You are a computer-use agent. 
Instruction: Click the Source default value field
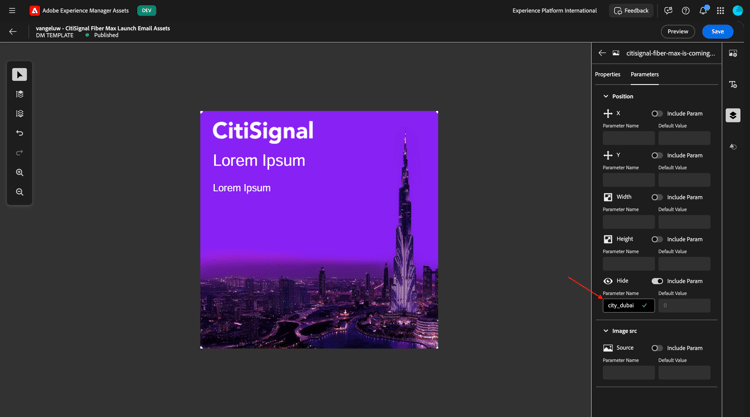tap(684, 373)
